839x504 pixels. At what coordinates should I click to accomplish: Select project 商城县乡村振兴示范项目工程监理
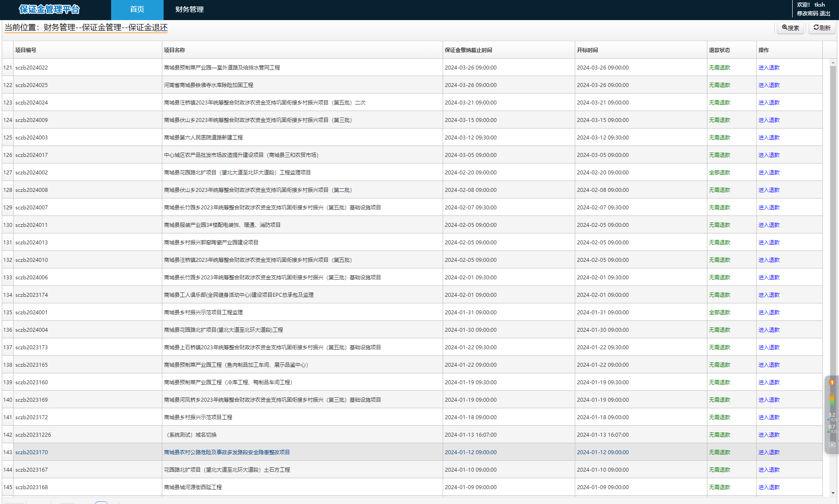click(203, 313)
